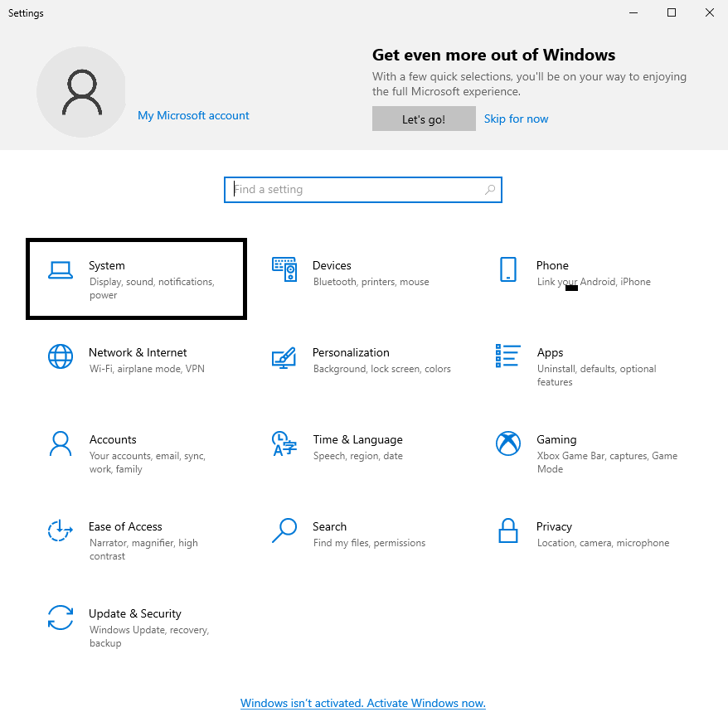This screenshot has width=728, height=717.
Task: Select the Search category title
Action: point(329,526)
